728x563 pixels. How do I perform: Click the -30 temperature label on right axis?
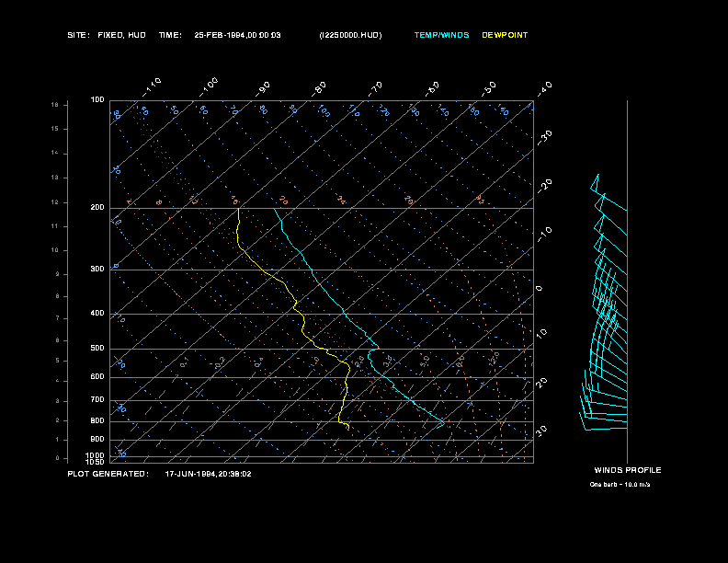[544, 138]
